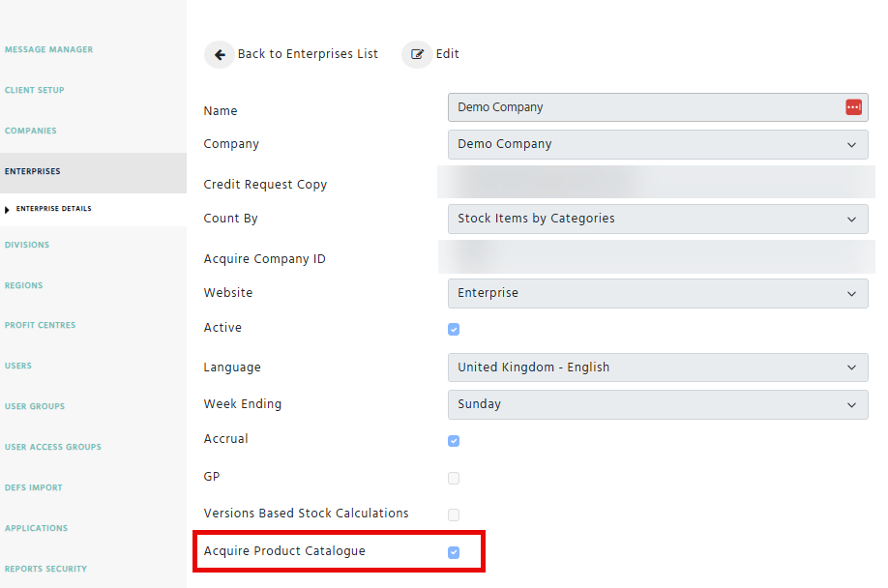This screenshot has width=888, height=588.
Task: Select Profit Centres in sidebar
Action: tap(40, 325)
